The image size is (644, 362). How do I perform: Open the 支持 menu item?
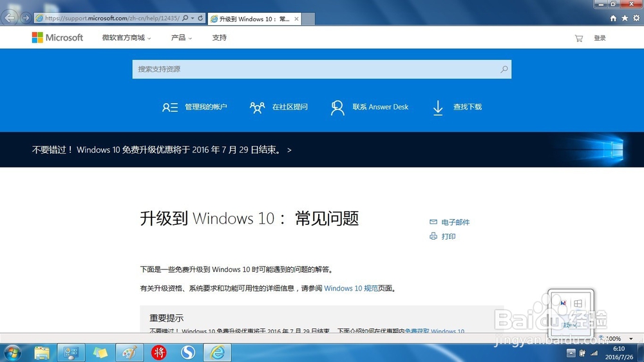pos(220,38)
